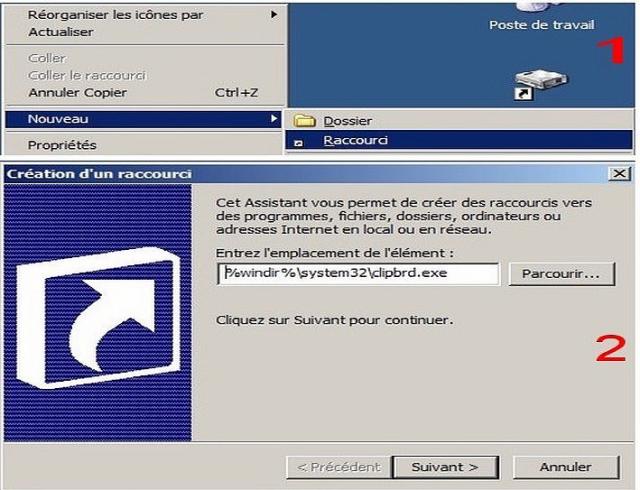Click the Parcourir... button
Image resolution: width=640 pixels, height=490 pixels.
pyautogui.click(x=562, y=274)
